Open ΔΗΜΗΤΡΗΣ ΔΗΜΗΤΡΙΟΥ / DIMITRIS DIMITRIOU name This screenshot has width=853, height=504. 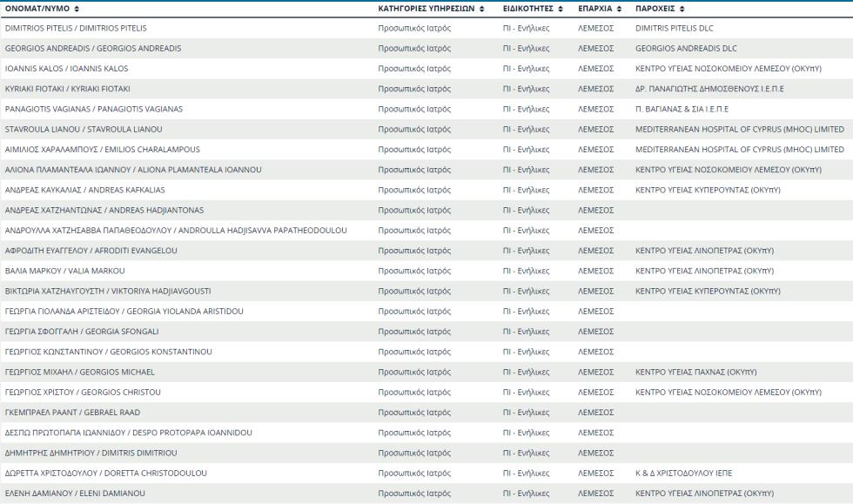pyautogui.click(x=91, y=453)
